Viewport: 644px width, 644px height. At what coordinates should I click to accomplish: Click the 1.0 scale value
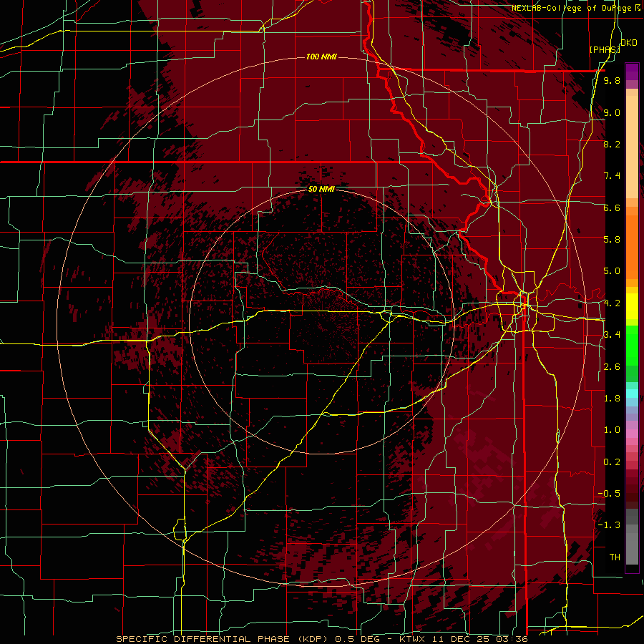[x=612, y=430]
